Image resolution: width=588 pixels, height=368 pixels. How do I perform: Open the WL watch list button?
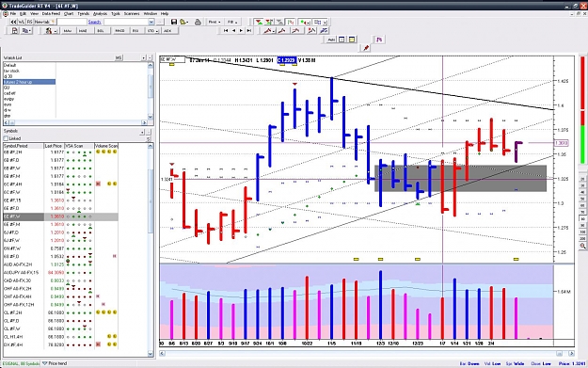(22, 22)
